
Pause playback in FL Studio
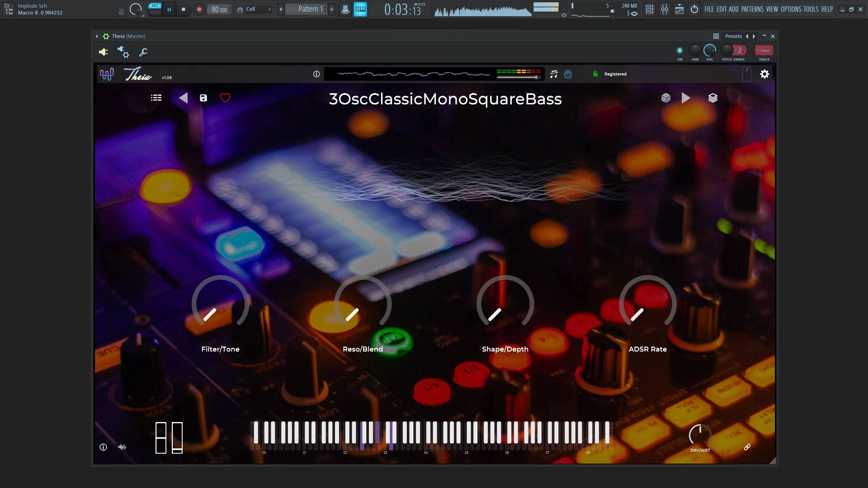pos(169,9)
